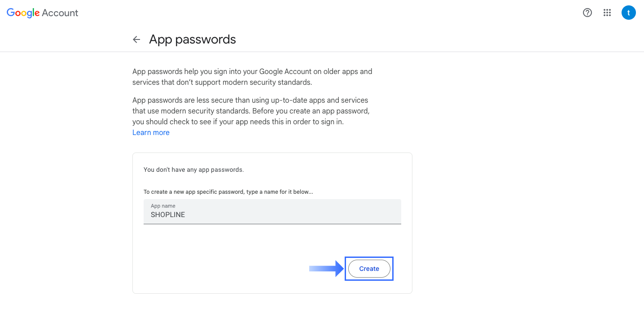This screenshot has width=644, height=331.
Task: Click the Create button outlined in blue
Action: click(369, 268)
